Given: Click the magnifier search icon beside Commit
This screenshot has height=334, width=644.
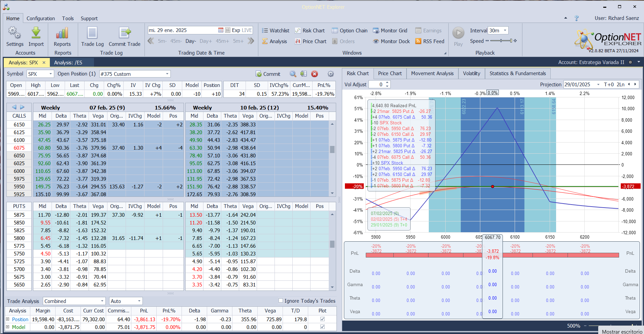Looking at the screenshot, I should point(293,74).
